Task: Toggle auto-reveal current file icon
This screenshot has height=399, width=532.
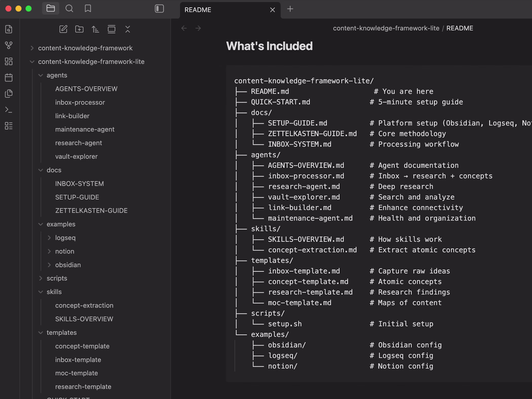Action: click(111, 29)
